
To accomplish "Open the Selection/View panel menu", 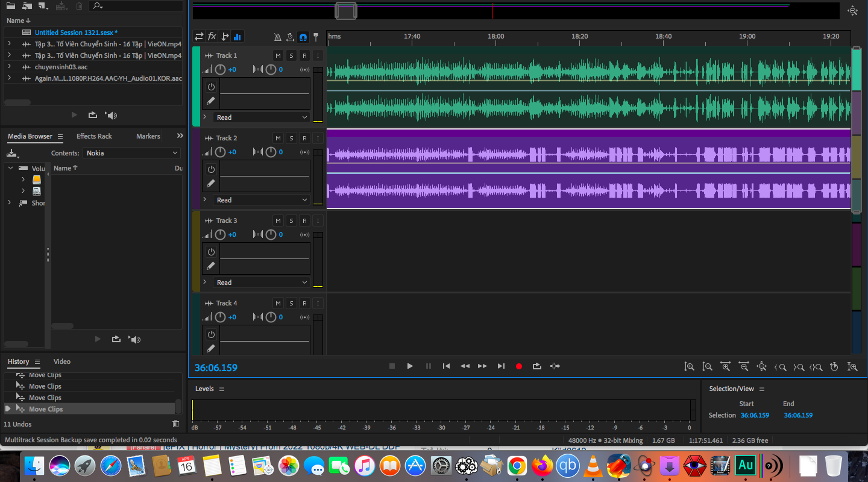I will pos(762,389).
